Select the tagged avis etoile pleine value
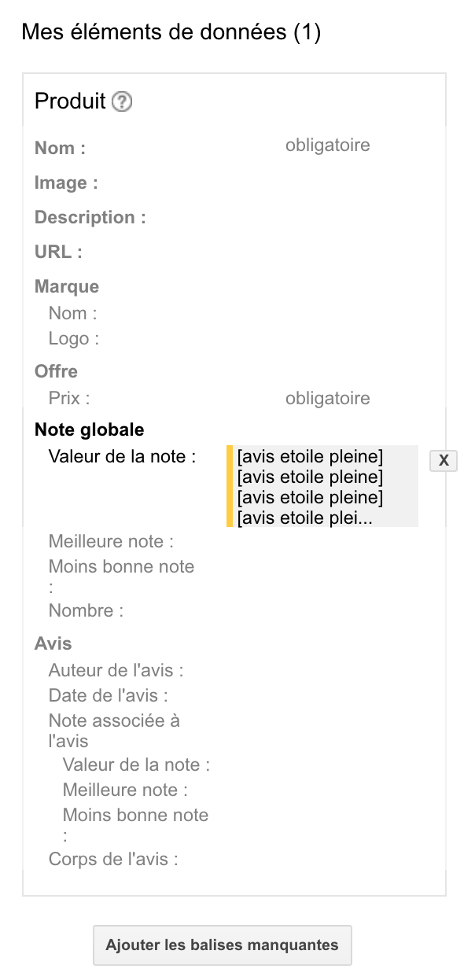This screenshot has height=980, width=475. coord(322,487)
